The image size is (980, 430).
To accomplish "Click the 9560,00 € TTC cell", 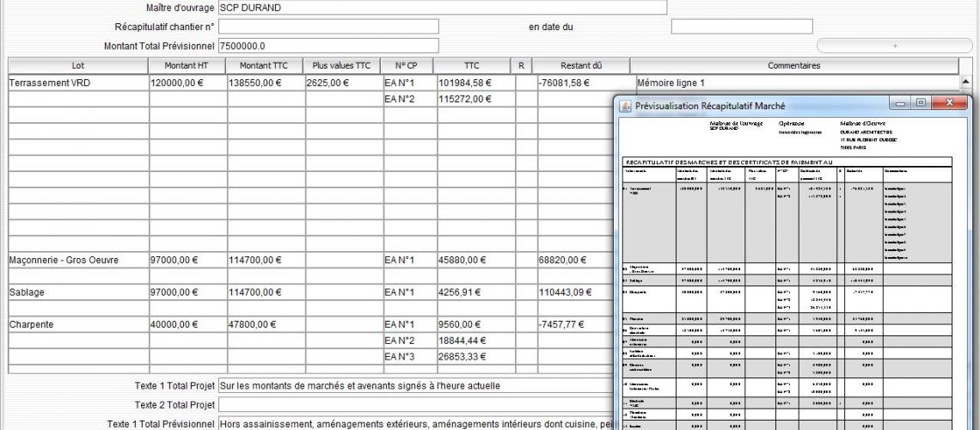I will [476, 325].
